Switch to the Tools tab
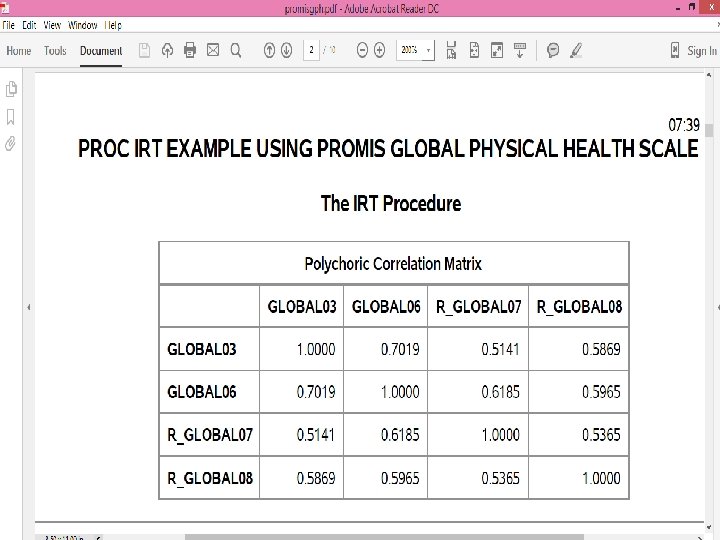This screenshot has height=540, width=720. point(55,51)
